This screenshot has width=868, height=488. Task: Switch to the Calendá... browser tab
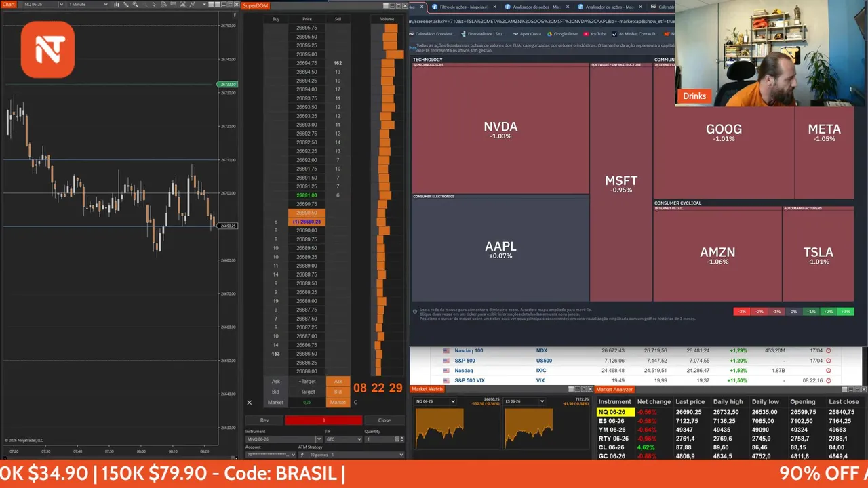pyautogui.click(x=663, y=7)
